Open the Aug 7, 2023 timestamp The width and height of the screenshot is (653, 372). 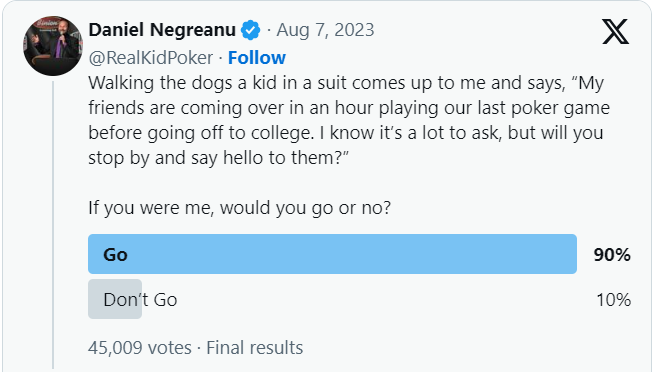point(325,30)
